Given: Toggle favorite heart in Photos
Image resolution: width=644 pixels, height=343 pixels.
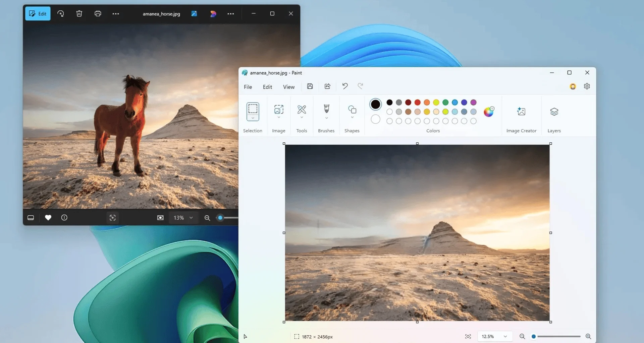Looking at the screenshot, I should [x=48, y=218].
